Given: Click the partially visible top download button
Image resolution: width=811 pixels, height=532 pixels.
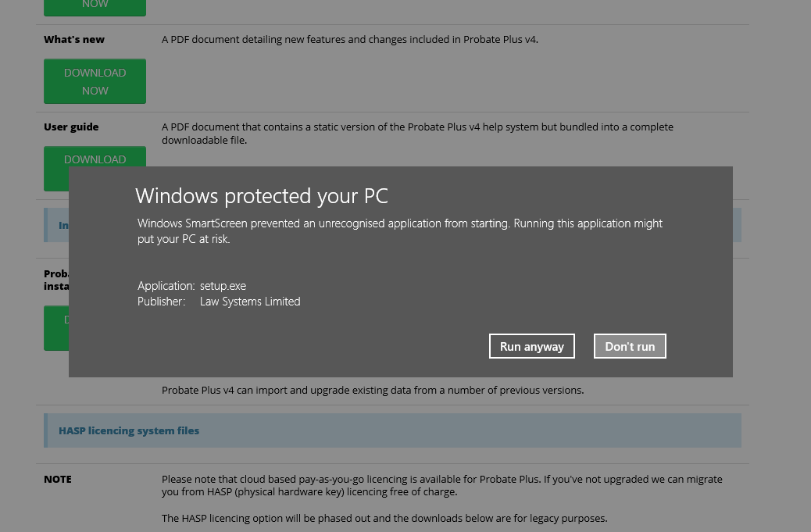Looking at the screenshot, I should click(95, 6).
